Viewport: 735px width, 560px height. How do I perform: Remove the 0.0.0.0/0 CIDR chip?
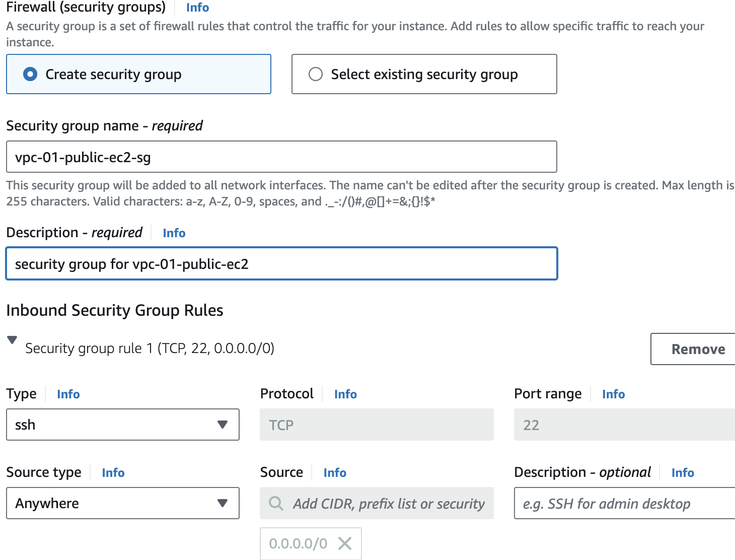coord(345,543)
